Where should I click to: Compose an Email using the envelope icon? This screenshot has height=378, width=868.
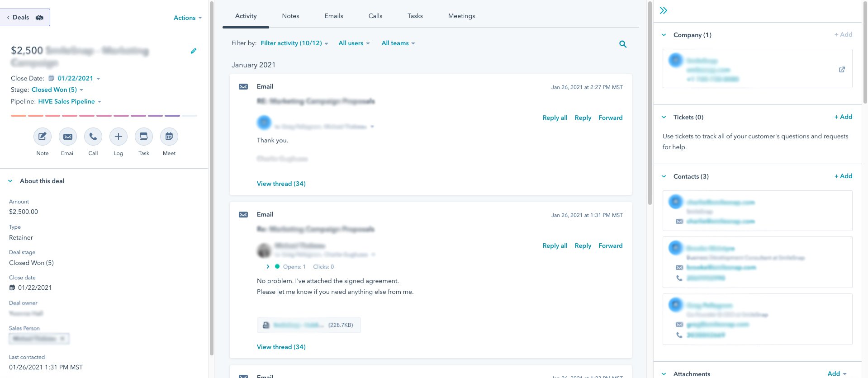pyautogui.click(x=68, y=137)
